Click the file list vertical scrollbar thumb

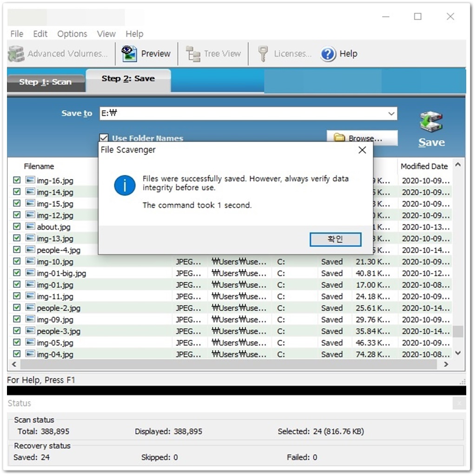[458, 331]
